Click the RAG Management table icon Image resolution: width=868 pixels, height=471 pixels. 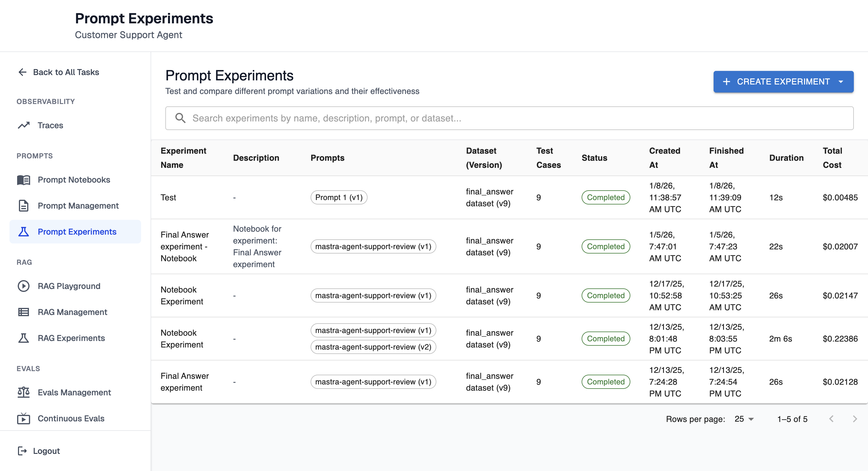[24, 312]
